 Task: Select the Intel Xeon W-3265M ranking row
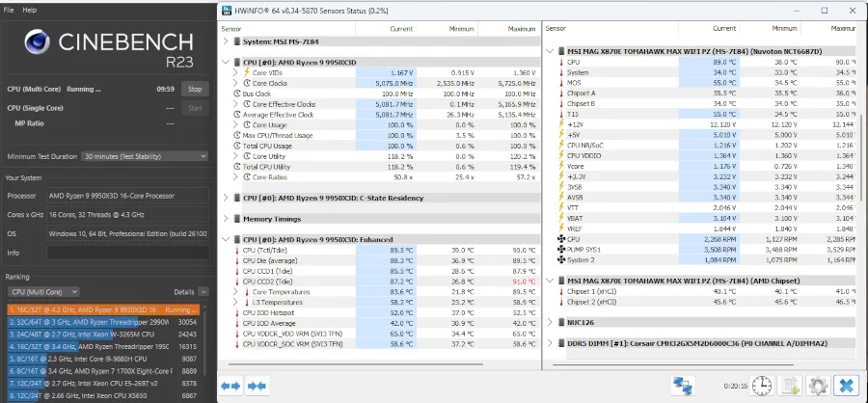[x=103, y=335]
